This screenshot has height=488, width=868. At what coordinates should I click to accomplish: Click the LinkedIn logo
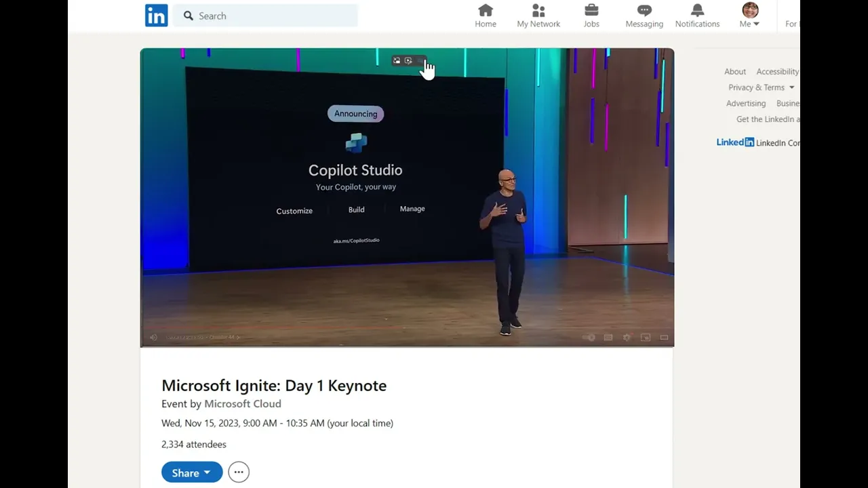pos(157,16)
